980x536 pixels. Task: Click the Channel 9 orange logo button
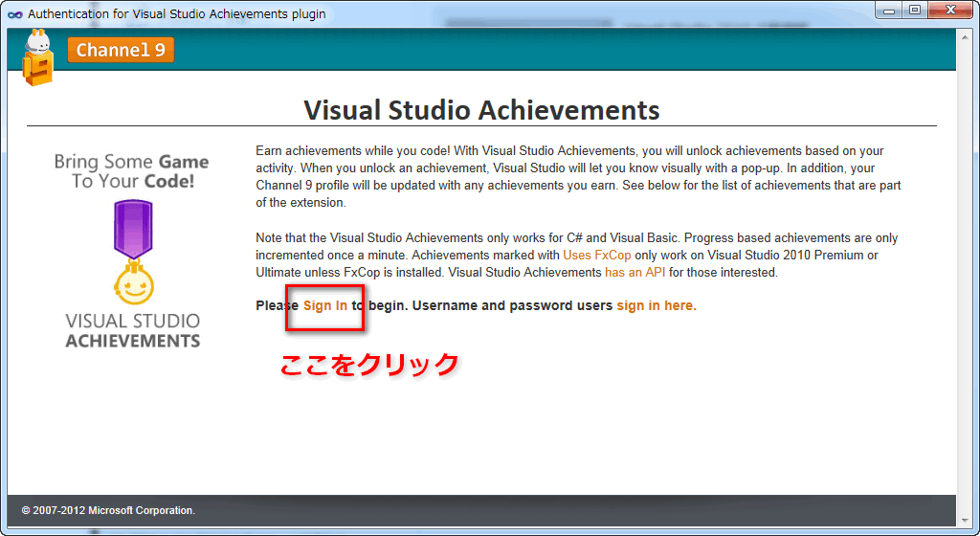121,50
